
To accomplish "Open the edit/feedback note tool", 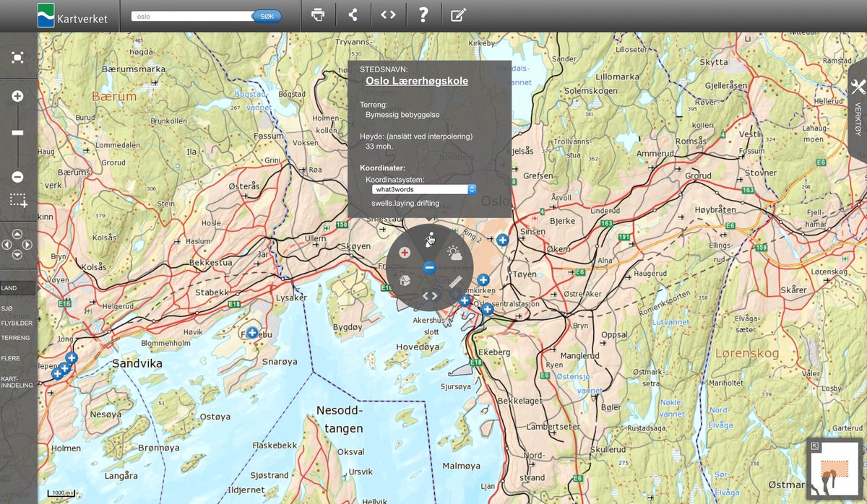I will point(458,15).
